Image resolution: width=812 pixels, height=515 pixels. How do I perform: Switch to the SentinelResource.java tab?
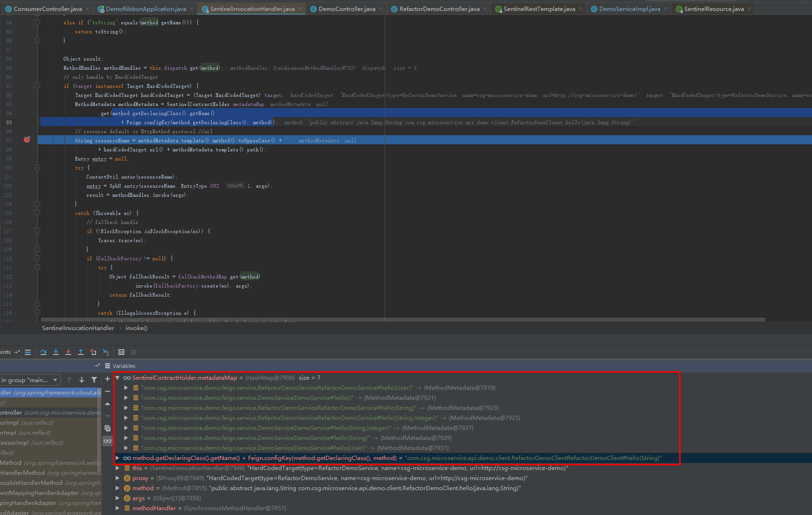pyautogui.click(x=711, y=8)
